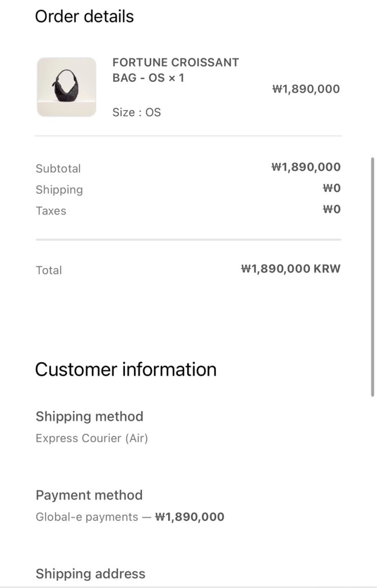The height and width of the screenshot is (588, 377).
Task: Click the Payment method heading
Action: point(89,495)
